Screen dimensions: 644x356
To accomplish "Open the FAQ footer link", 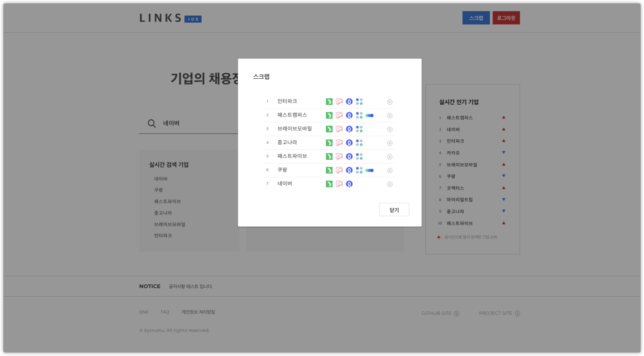I will 165,312.
